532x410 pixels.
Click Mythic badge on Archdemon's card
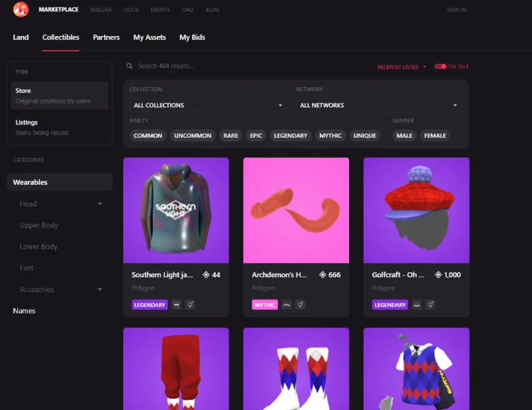click(265, 305)
